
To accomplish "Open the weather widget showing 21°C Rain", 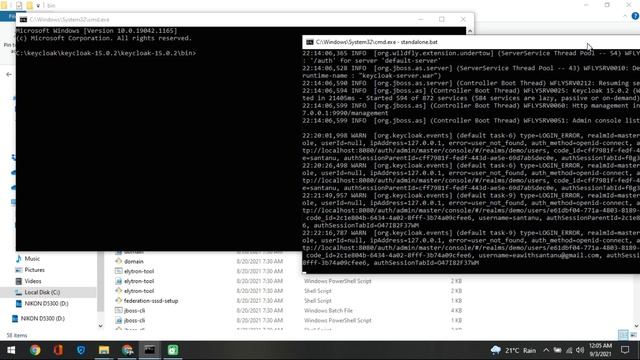I will tap(513, 350).
